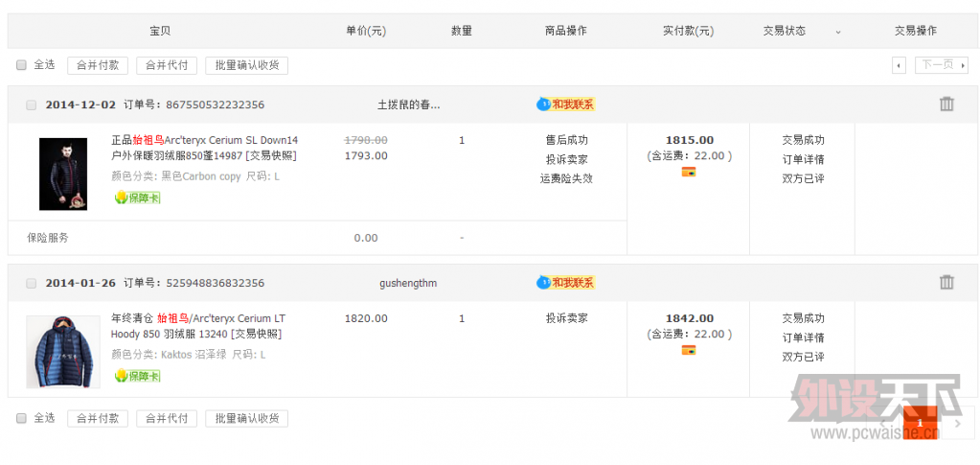Select page 1 in bottom pagination
980x465 pixels.
tap(920, 423)
